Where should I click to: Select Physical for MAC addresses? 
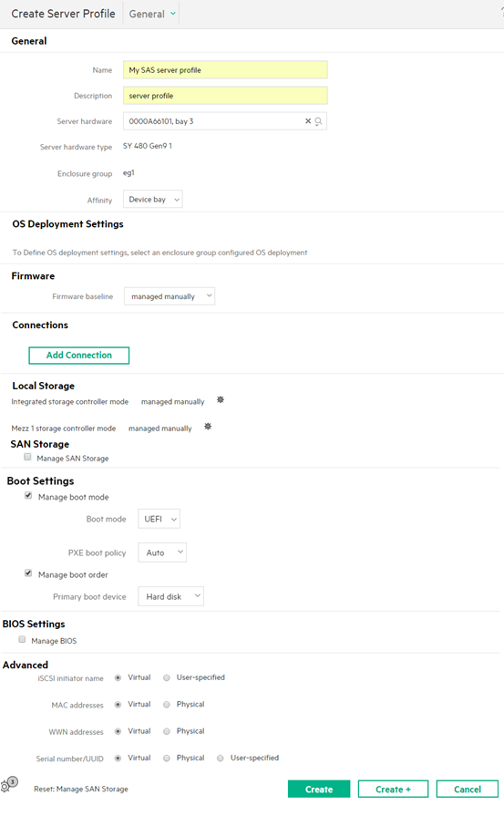[167, 705]
